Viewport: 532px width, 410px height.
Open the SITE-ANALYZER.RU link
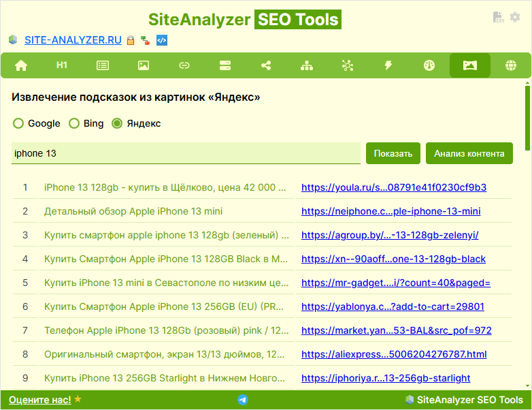73,40
